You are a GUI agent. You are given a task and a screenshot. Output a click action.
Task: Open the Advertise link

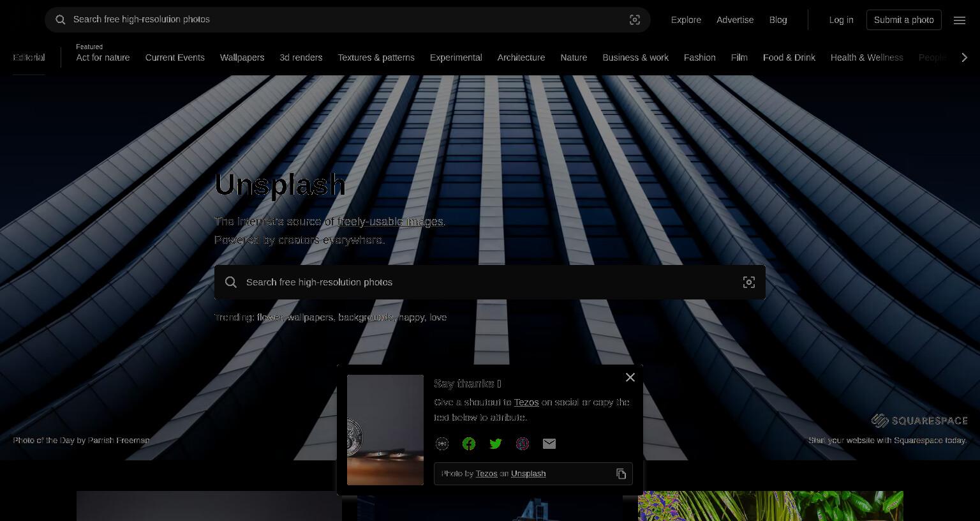pyautogui.click(x=735, y=20)
